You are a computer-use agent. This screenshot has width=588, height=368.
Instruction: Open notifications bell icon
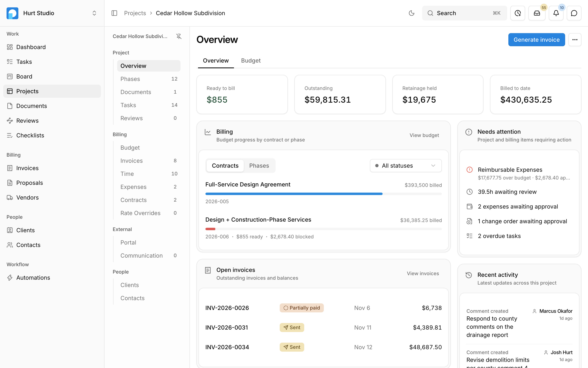[556, 13]
